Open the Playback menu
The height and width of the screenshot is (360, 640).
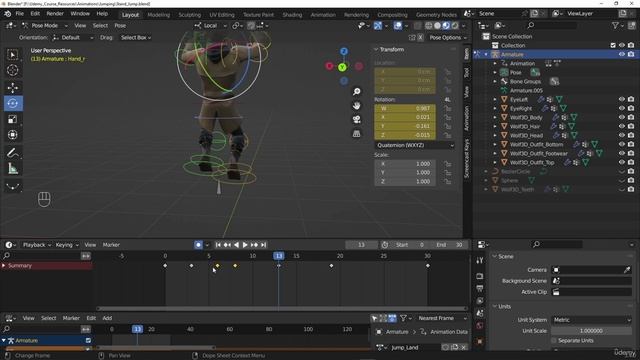pos(37,245)
